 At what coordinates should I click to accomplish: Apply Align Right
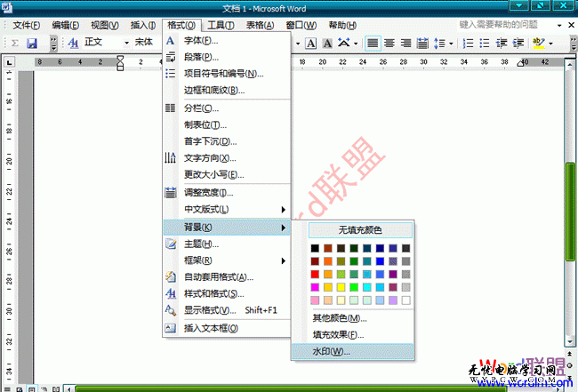pos(405,44)
